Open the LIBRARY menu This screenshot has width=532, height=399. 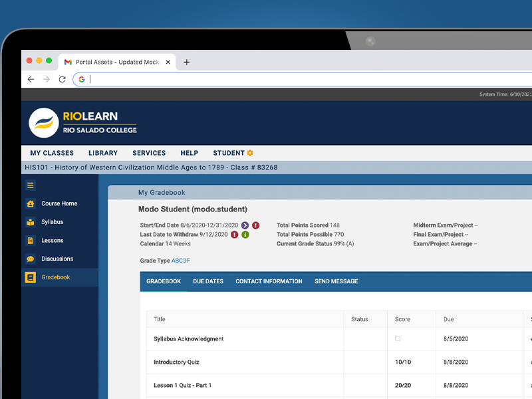pos(103,153)
